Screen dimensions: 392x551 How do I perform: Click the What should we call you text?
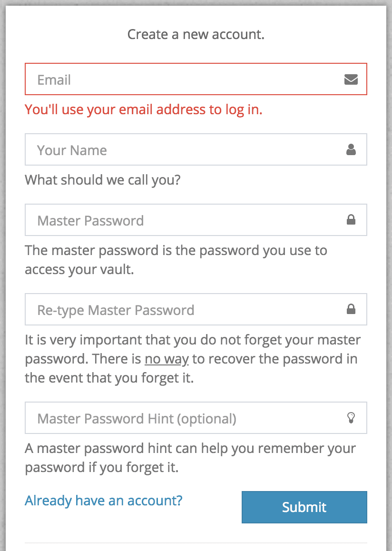click(103, 180)
